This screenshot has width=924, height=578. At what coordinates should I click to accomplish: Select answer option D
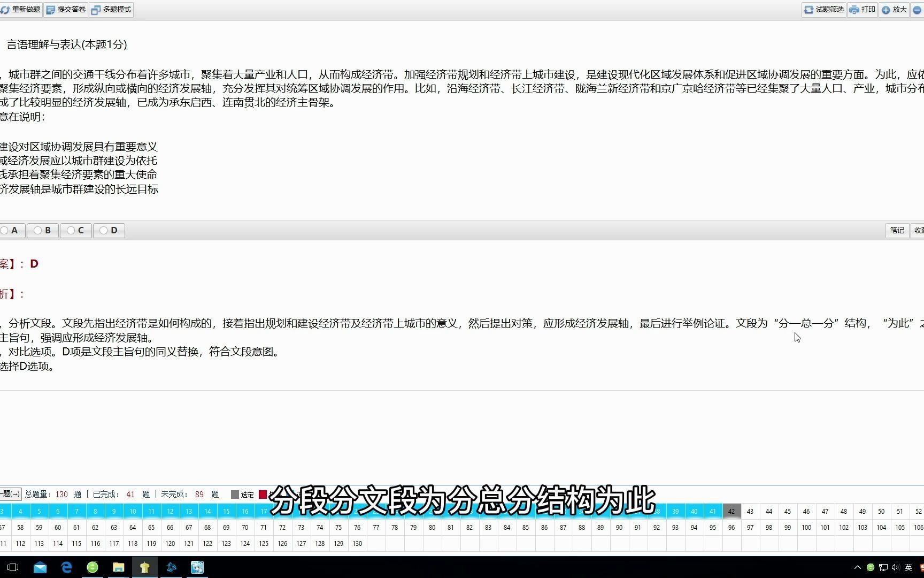109,230
